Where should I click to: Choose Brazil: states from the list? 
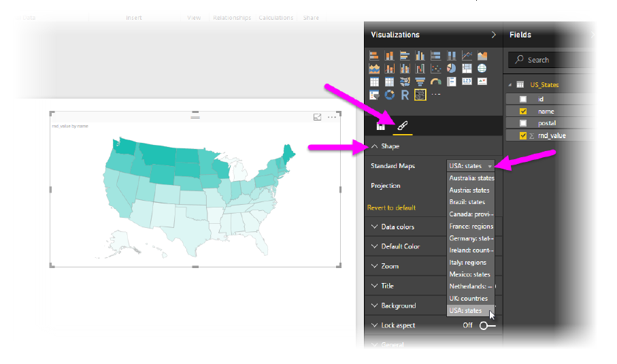coord(471,202)
